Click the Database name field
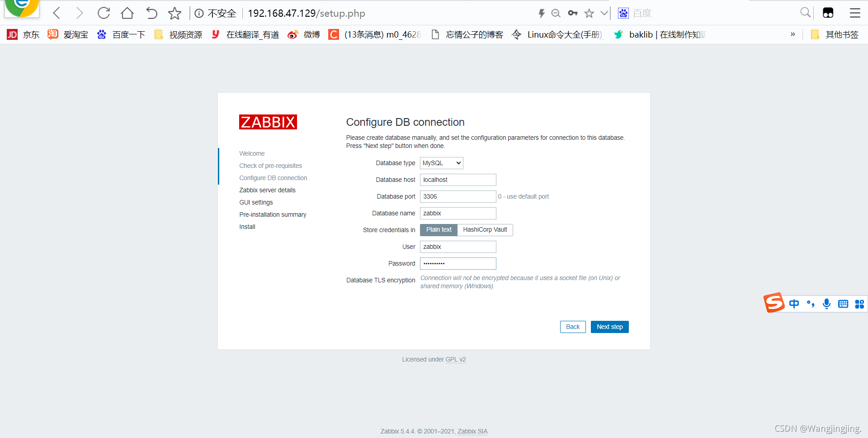868x438 pixels. coord(458,213)
